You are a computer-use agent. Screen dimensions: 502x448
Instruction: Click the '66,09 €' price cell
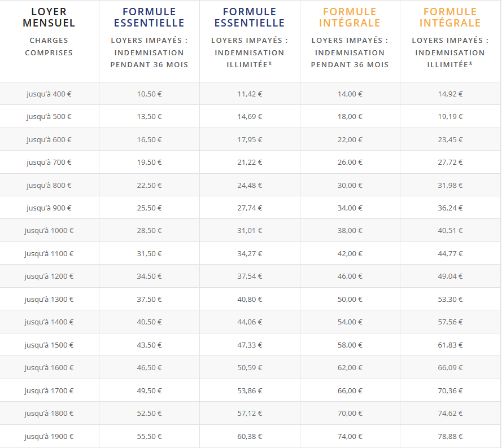[x=450, y=368]
